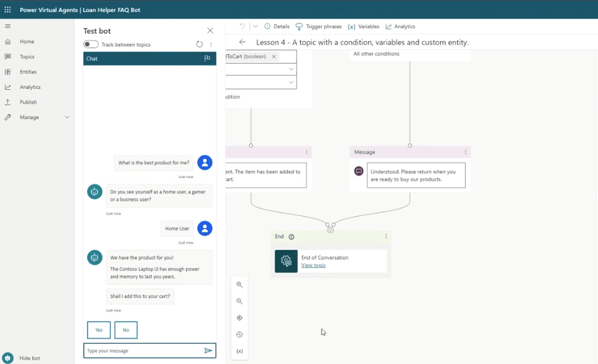This screenshot has width=598, height=364.
Task: Open the app launcher waffle icon
Action: (x=8, y=10)
